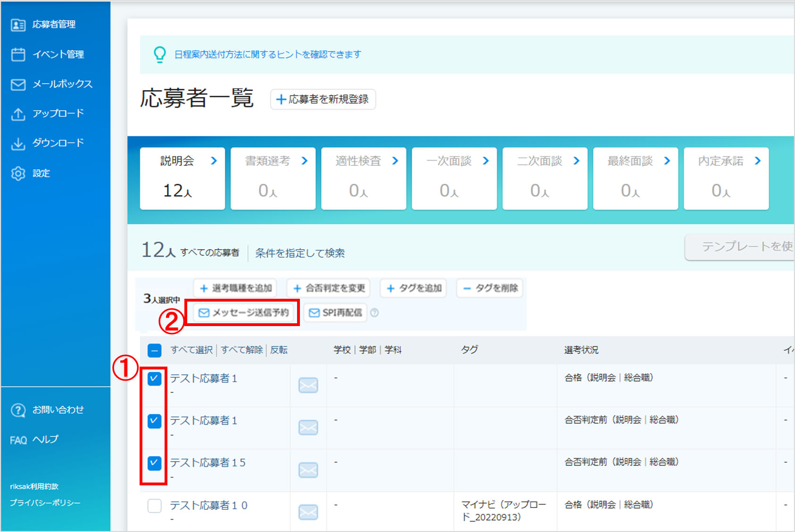
Task: Click the 反転 selection link
Action: click(x=279, y=350)
